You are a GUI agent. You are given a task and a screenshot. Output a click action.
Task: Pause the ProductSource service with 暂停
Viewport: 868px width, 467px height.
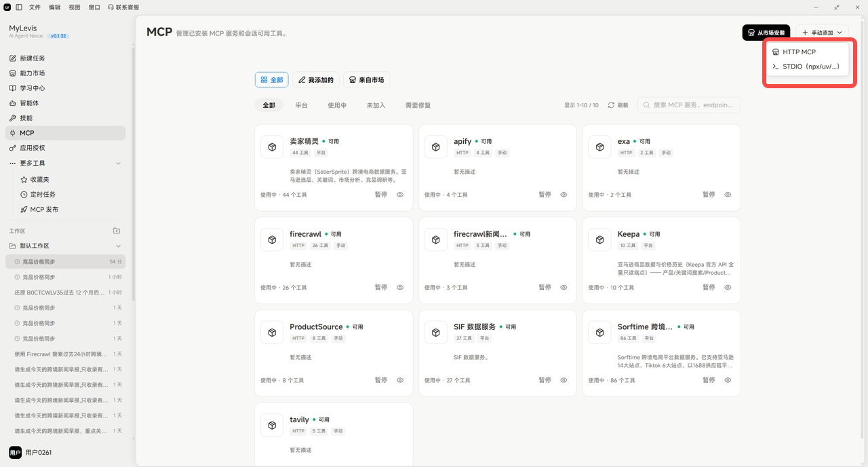(x=381, y=381)
